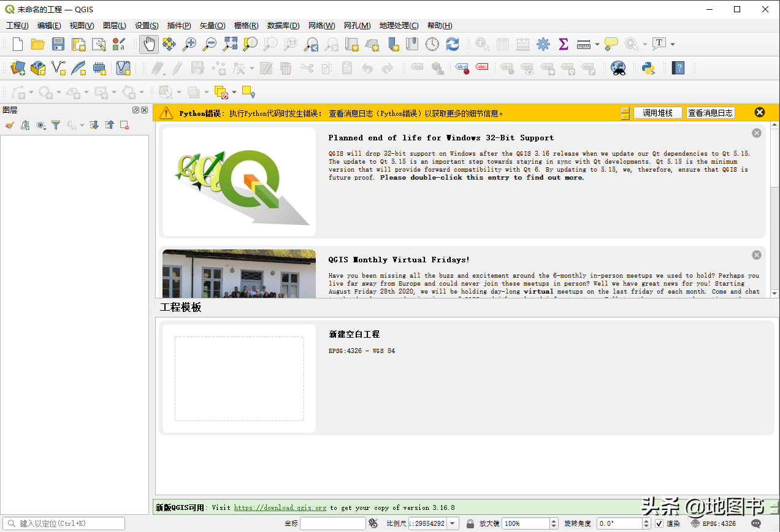This screenshot has width=780, height=532.
Task: Expand all layers in the panel
Action: [94, 125]
